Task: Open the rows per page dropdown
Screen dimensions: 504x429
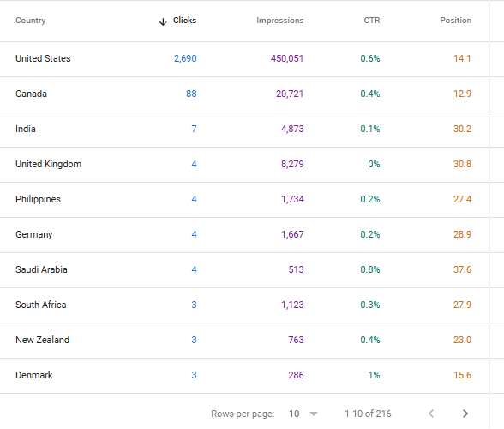Action: pyautogui.click(x=303, y=414)
